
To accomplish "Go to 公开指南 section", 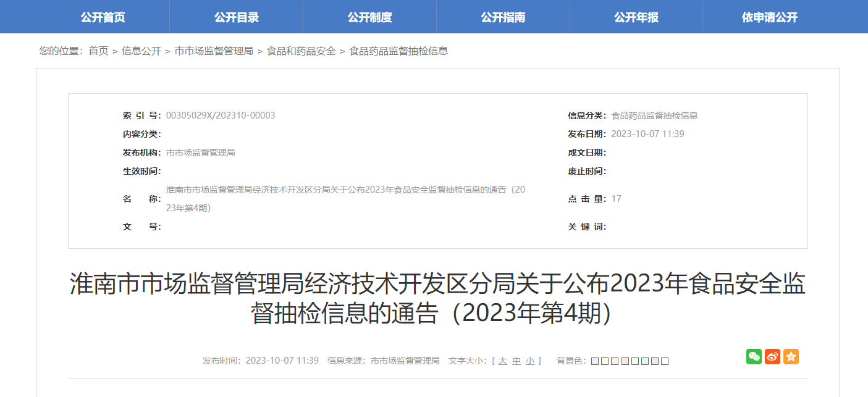I will click(503, 17).
